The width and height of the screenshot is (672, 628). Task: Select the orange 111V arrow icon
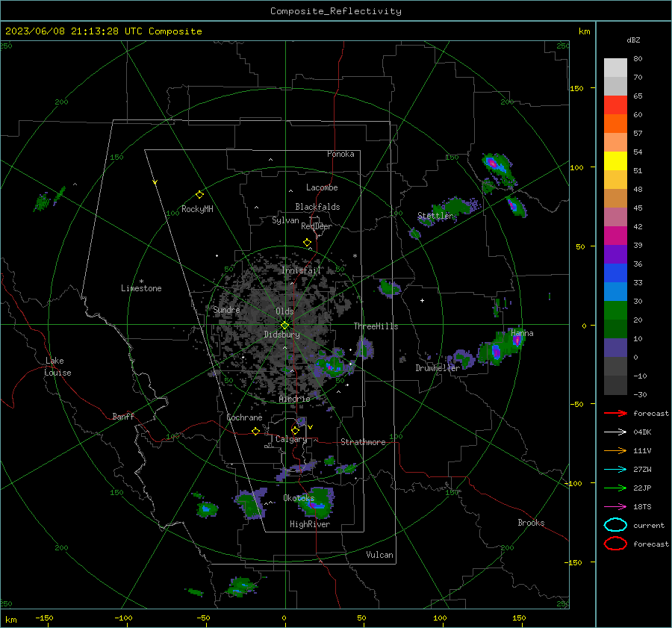(615, 450)
